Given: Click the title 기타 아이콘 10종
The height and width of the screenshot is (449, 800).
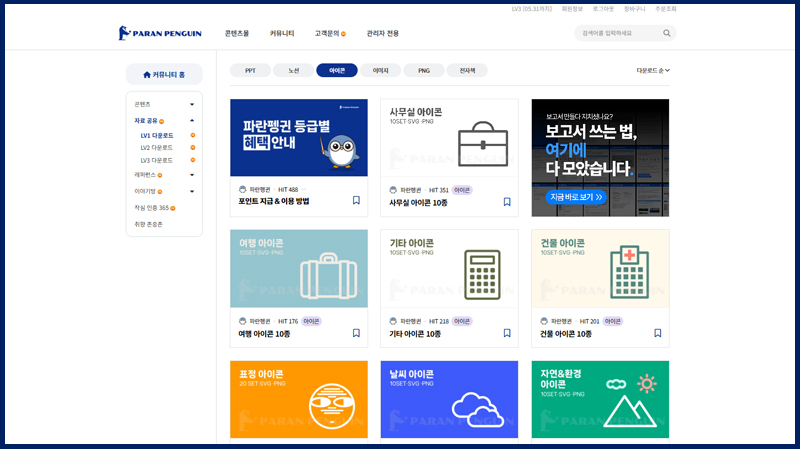Looking at the screenshot, I should pyautogui.click(x=415, y=334).
